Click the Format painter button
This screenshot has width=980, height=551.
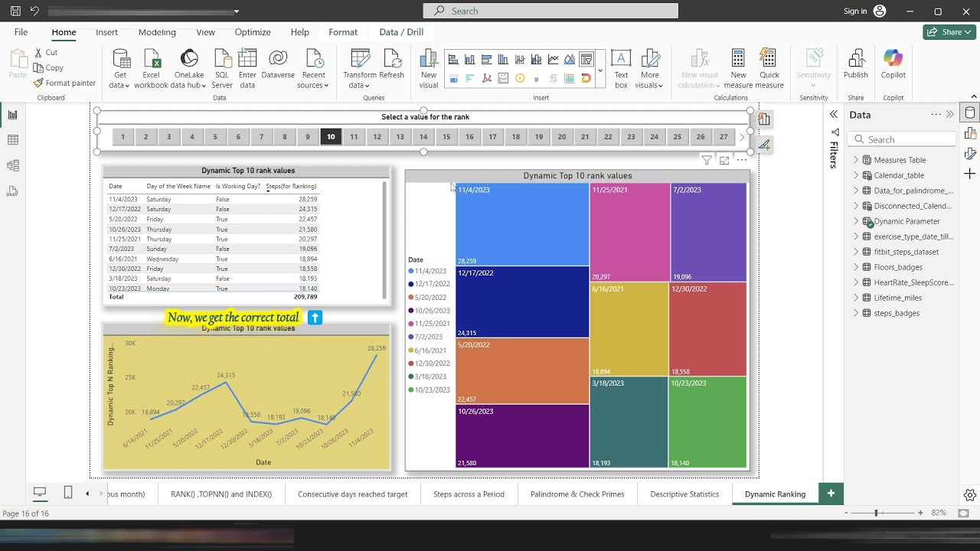click(x=65, y=83)
